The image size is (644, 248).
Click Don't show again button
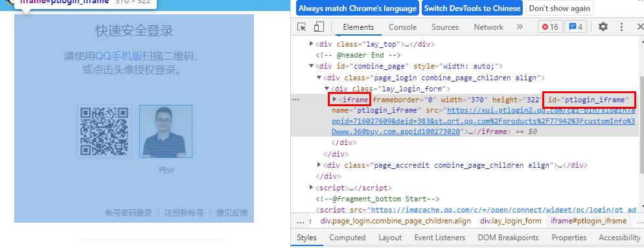559,8
